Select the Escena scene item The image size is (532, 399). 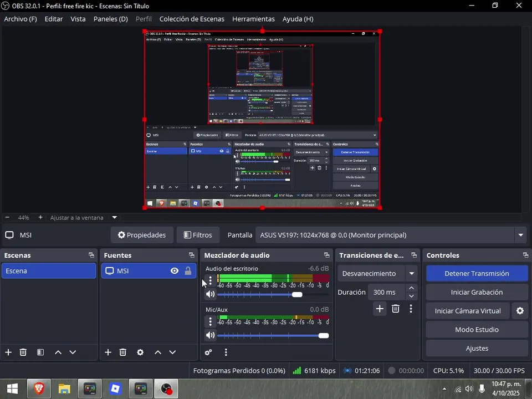49,271
